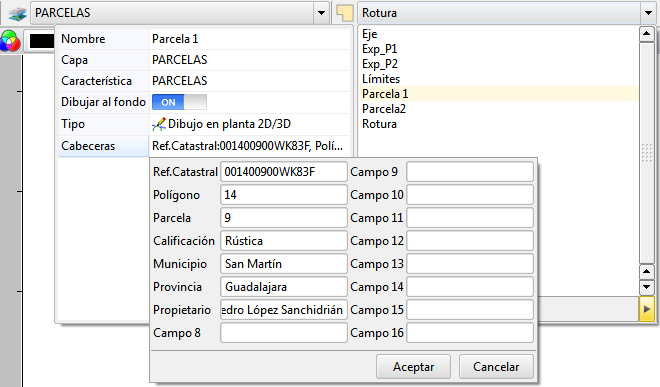Open the RGB color wheel icon
Screen dimensions: 660x387
click(10, 41)
